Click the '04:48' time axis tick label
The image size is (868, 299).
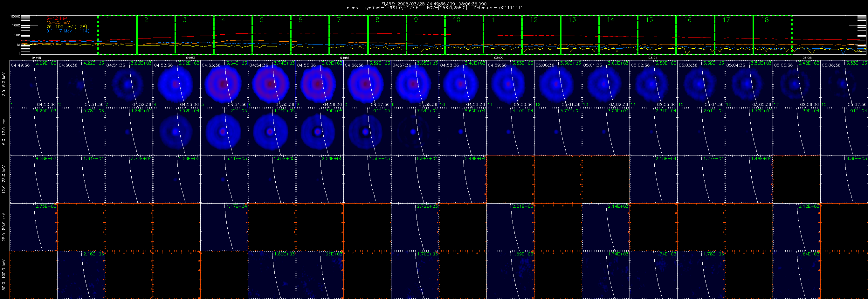pos(36,58)
